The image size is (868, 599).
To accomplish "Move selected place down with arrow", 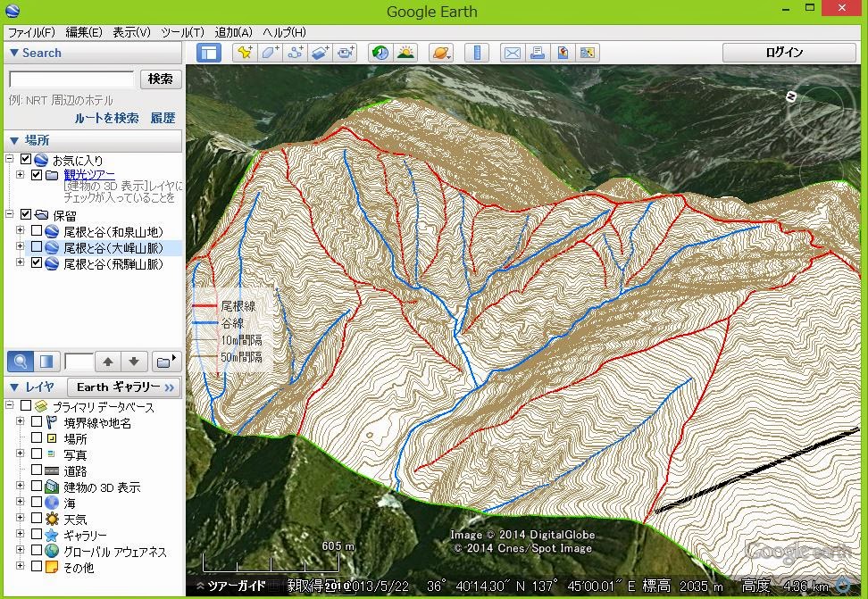I will point(134,362).
